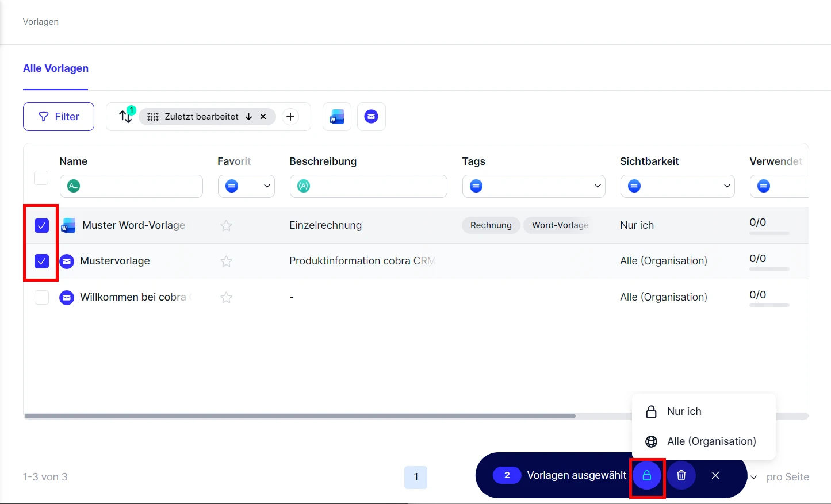
Task: Create new email template via mail icon
Action: 372,117
